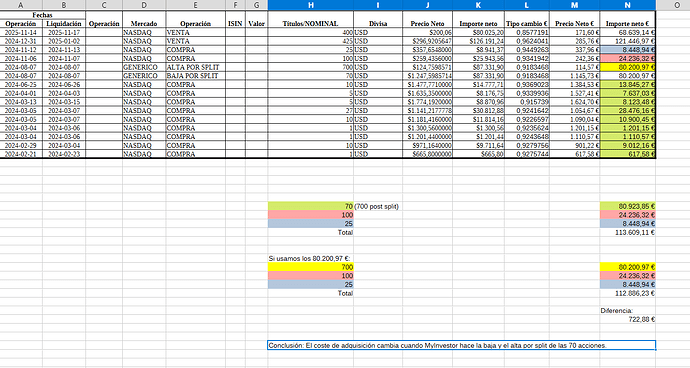Click the merged 'Fechas' header cell
Screen dimensions: 690x368
coord(43,15)
